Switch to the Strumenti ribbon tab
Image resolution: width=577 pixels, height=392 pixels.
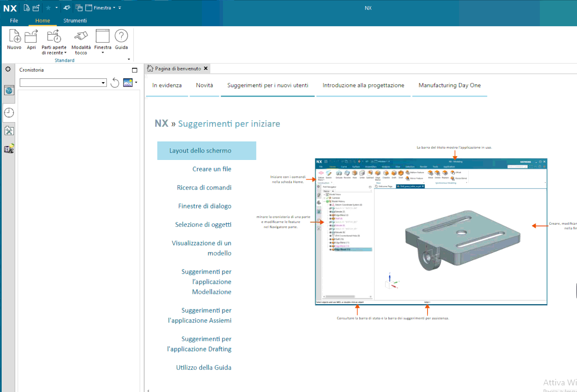[x=75, y=20]
